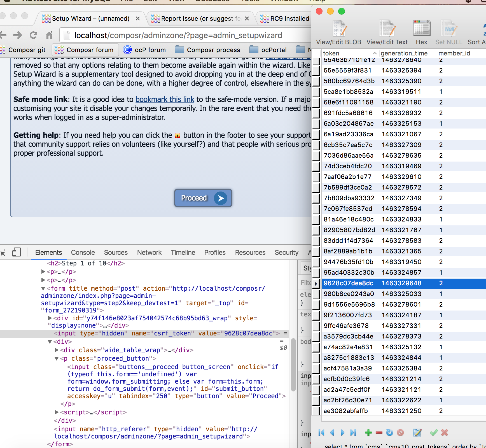The width and height of the screenshot is (486, 448).
Task: Open View/Edit BLOB in Navicat toolbar
Action: point(338,32)
